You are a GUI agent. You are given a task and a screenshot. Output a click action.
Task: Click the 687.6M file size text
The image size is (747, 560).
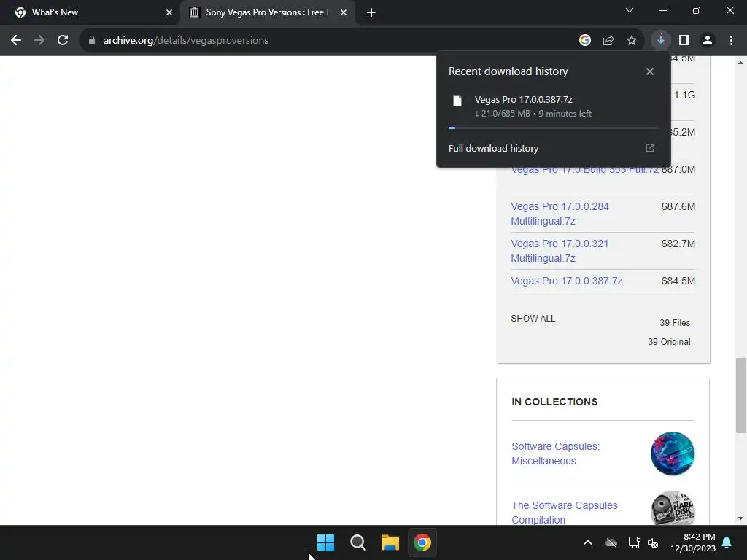click(x=678, y=206)
